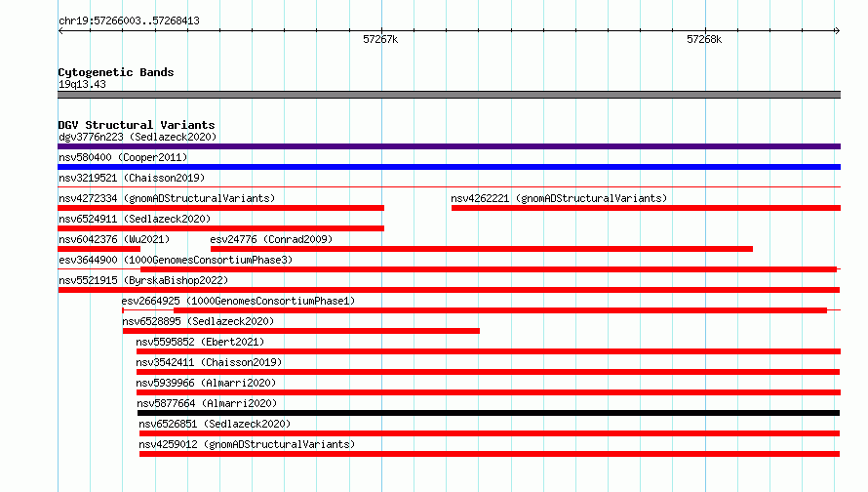Click nsv4262221 (gnomADStructuralVariants) label
This screenshot has height=492, width=868.
pyautogui.click(x=559, y=198)
